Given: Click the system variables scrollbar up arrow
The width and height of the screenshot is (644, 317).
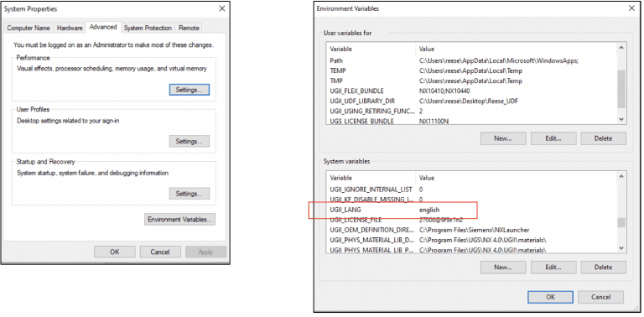Looking at the screenshot, I should point(621,177).
